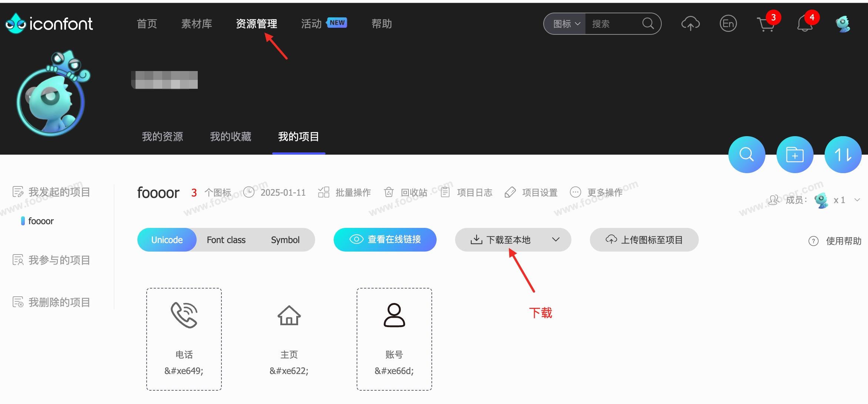The width and height of the screenshot is (868, 404).
Task: Open notifications bell icon
Action: pos(804,25)
